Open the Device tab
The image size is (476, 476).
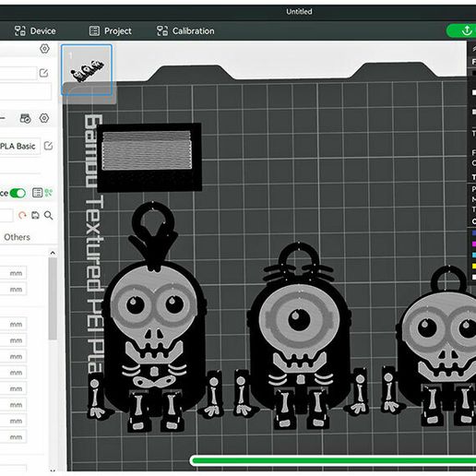pyautogui.click(x=35, y=31)
